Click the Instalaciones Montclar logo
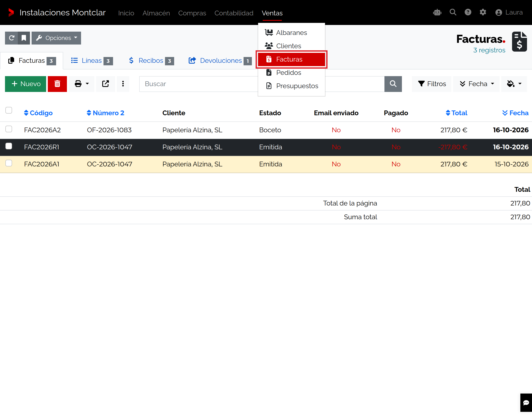Viewport: 532px width, 416px height. [11, 12]
